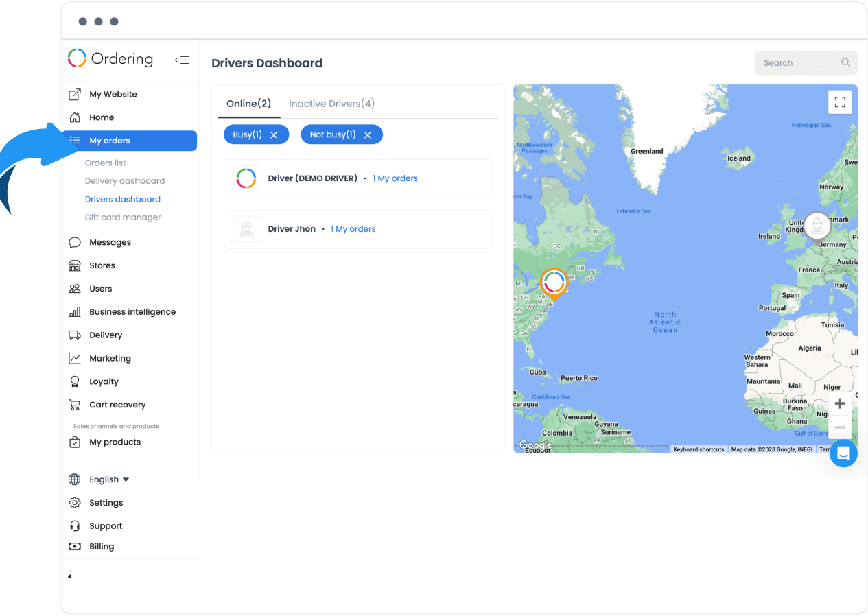Open DEMO DRIVER's 1 My orders link
868x616 pixels.
[x=395, y=178]
